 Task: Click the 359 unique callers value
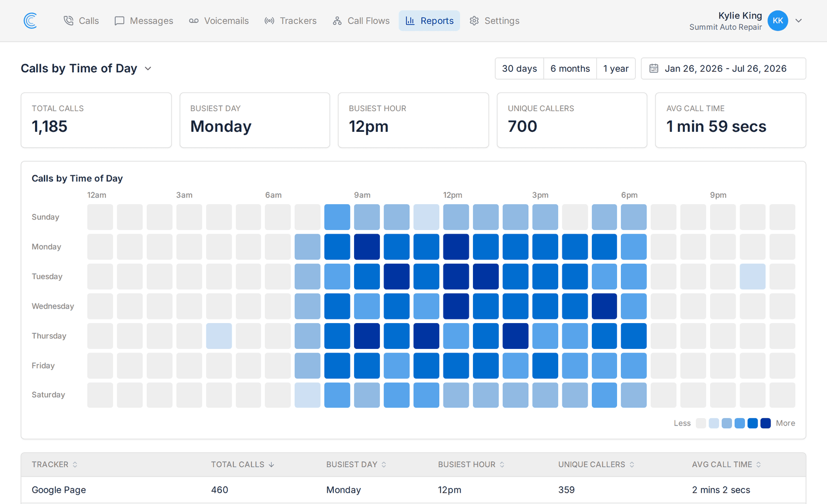(566, 490)
